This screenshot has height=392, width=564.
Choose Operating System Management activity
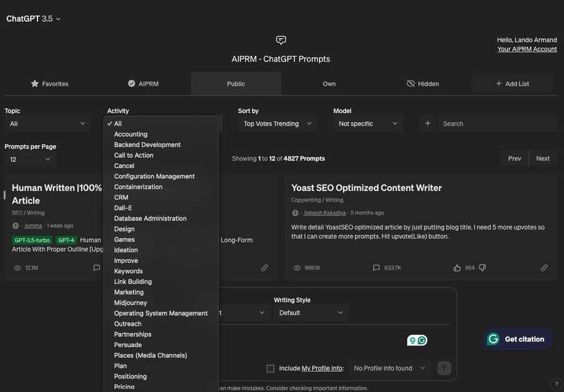(x=161, y=313)
